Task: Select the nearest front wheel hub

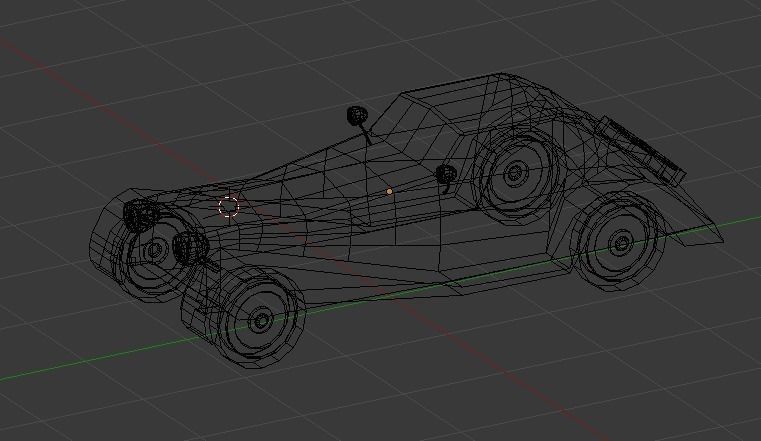Action: [262, 321]
